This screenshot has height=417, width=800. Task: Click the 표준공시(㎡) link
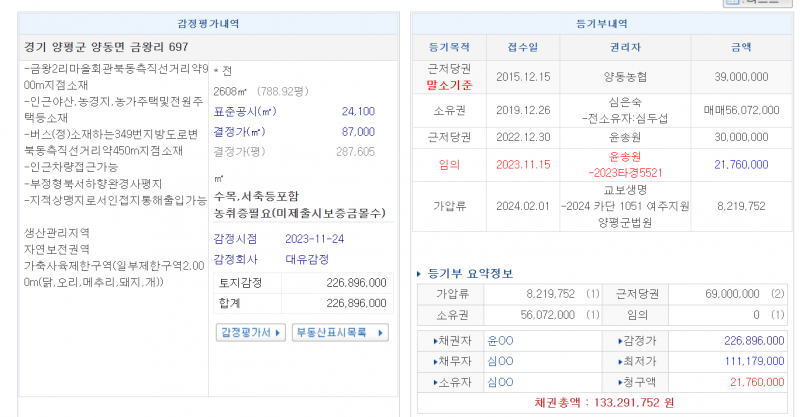[x=240, y=112]
